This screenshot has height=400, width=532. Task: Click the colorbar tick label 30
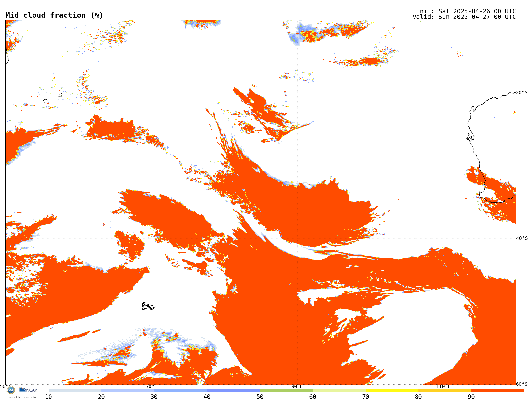pos(154,397)
